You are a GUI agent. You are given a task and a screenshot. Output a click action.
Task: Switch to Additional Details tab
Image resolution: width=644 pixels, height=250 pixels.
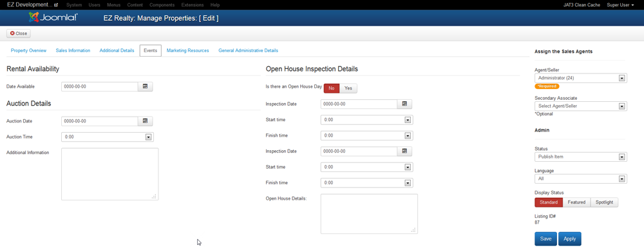(117, 50)
